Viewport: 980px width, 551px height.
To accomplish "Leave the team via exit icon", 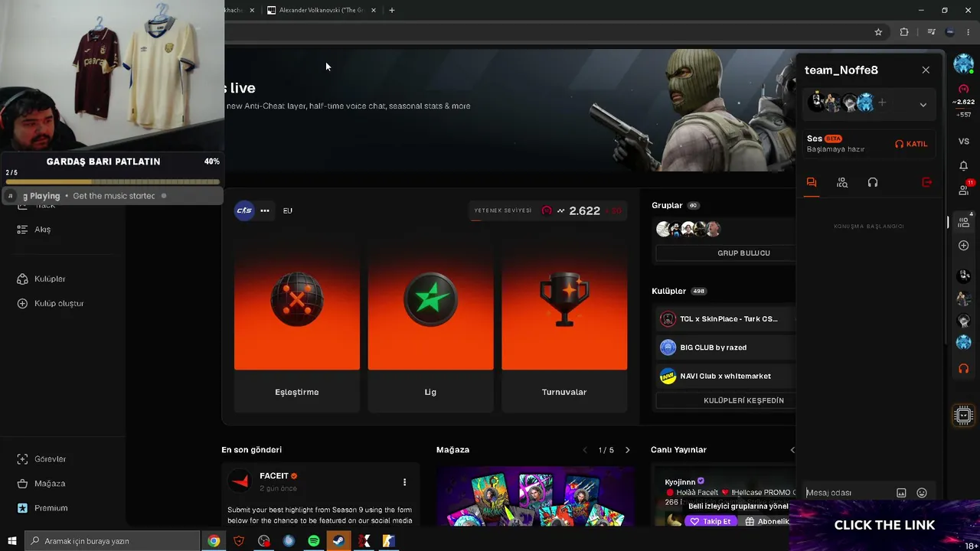I will [x=927, y=183].
